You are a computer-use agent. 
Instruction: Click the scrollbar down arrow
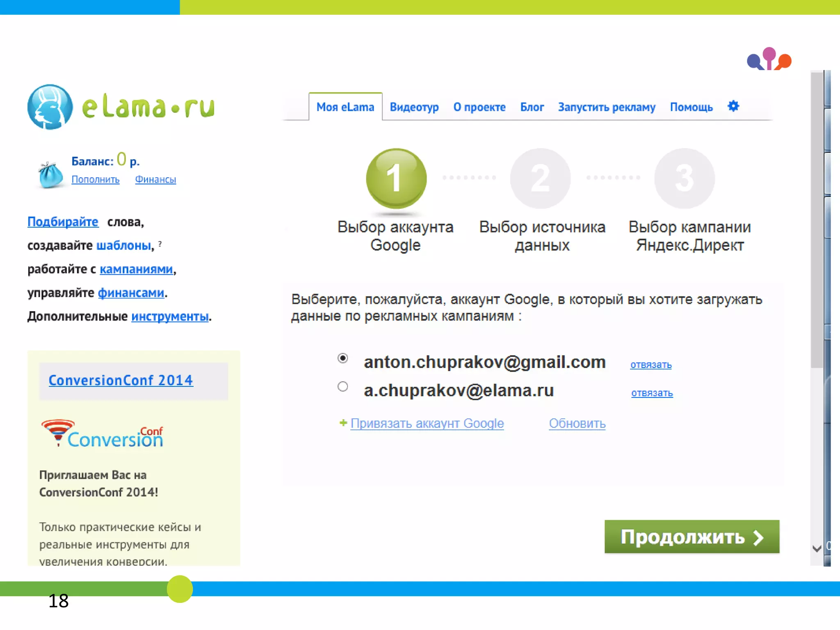[x=817, y=548]
